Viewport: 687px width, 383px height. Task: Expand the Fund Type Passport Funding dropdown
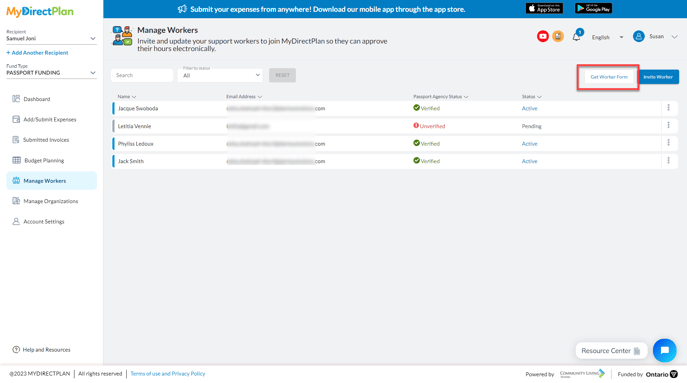[51, 72]
